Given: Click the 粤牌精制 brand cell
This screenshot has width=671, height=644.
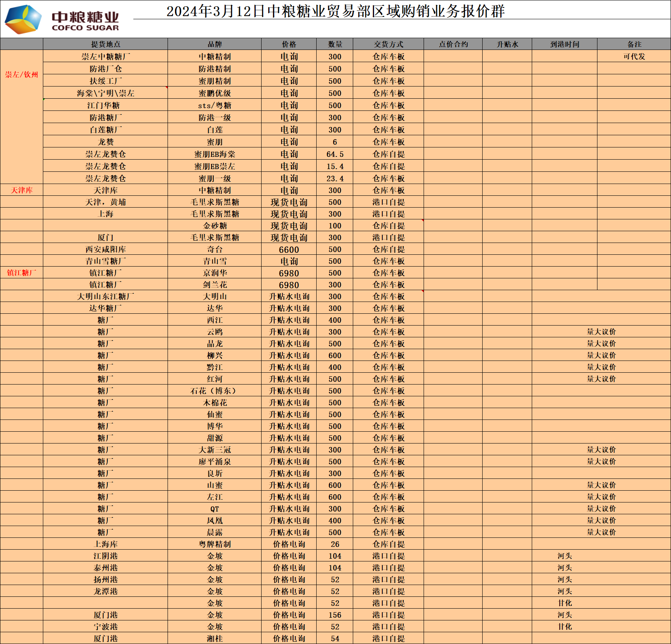Looking at the screenshot, I should click(x=214, y=545).
